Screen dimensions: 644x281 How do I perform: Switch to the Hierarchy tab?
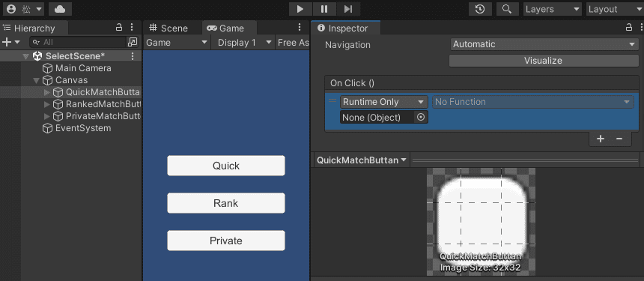click(x=34, y=28)
